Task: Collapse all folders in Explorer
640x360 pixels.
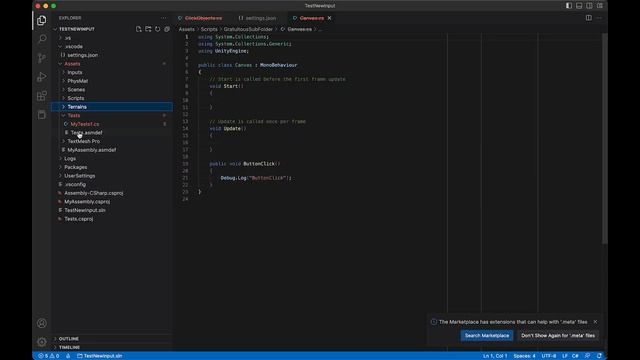Action: pyautogui.click(x=167, y=29)
